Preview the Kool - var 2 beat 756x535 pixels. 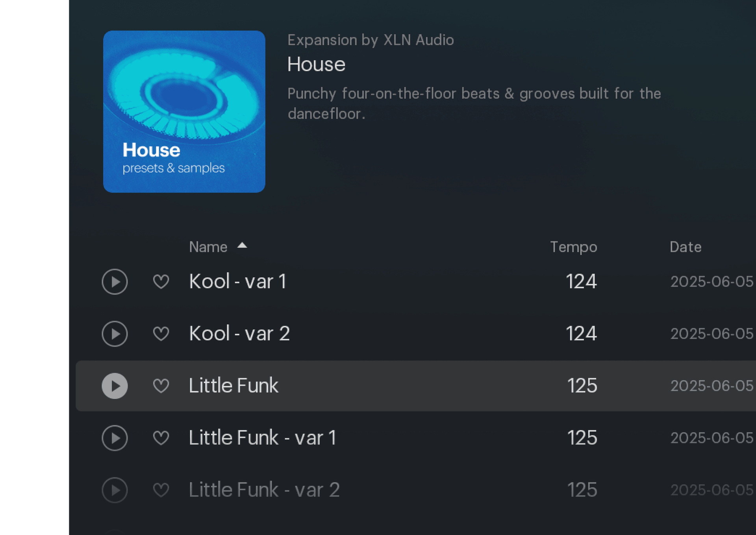click(x=115, y=334)
